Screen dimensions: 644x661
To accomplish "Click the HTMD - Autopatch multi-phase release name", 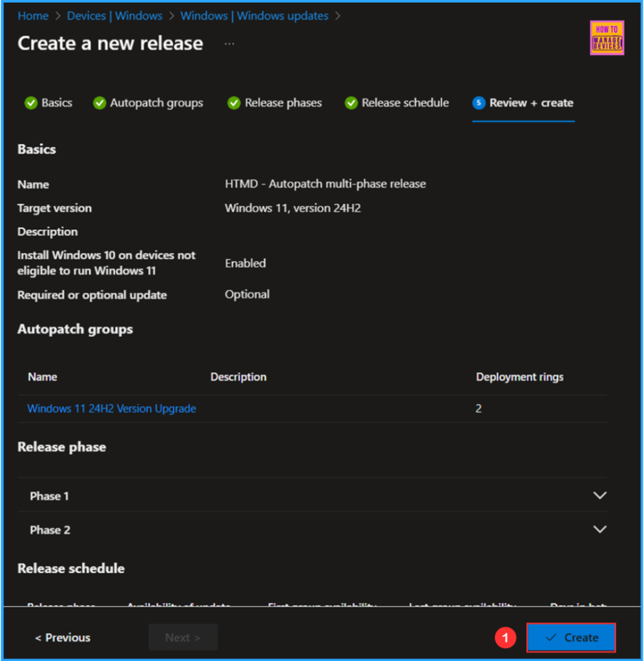I will [x=325, y=184].
